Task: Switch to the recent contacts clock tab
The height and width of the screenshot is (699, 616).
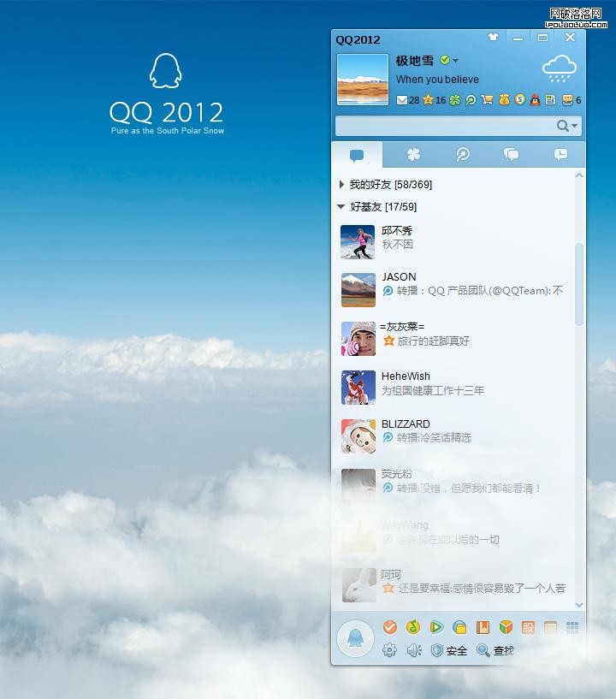Action: click(560, 155)
